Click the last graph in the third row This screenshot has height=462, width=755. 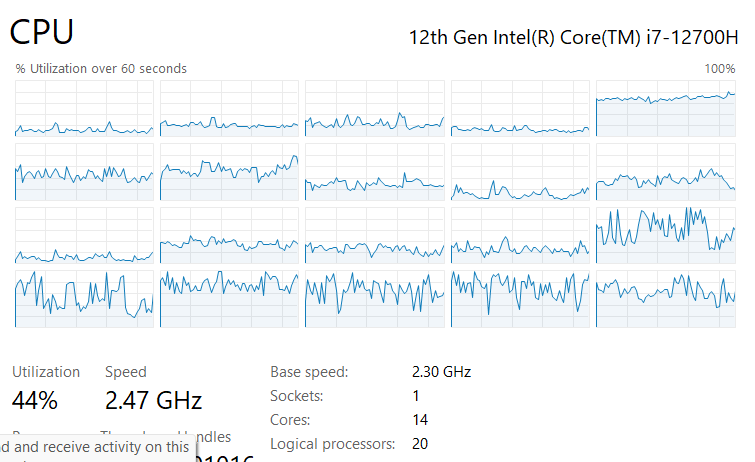[x=665, y=235]
